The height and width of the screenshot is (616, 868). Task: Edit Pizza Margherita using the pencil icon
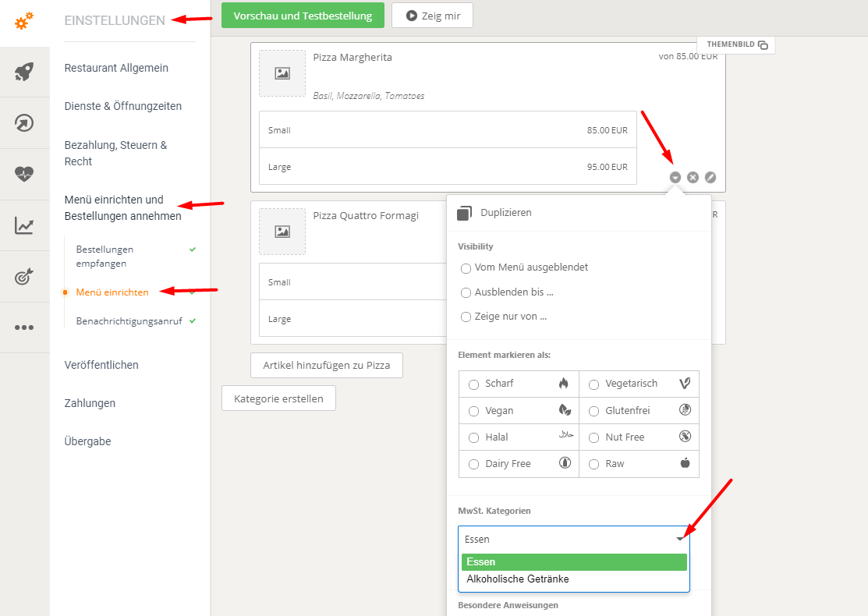710,177
